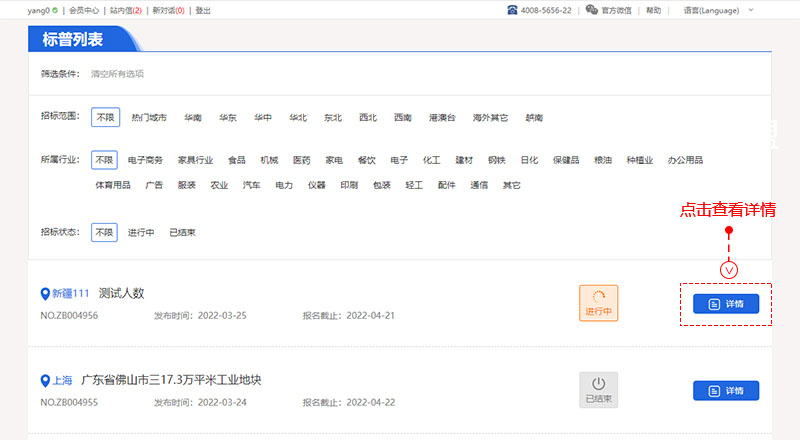Select 已结束 under 招标状态 filter
800x440 pixels.
[182, 232]
